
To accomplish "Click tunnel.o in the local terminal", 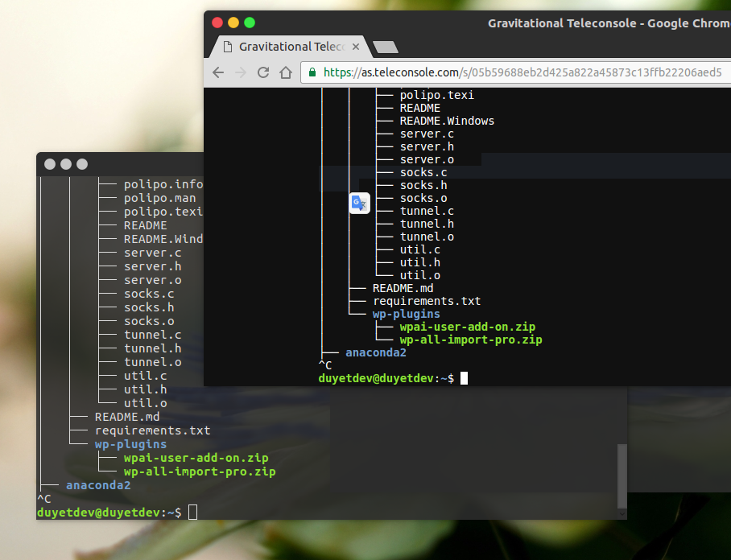I will (x=152, y=362).
